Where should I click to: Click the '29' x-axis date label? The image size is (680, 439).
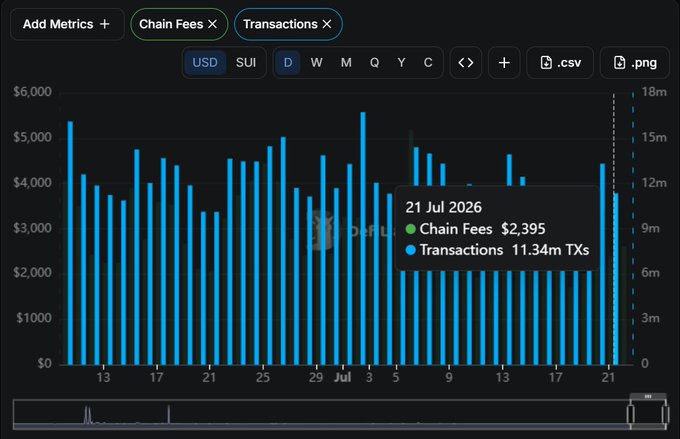[316, 377]
